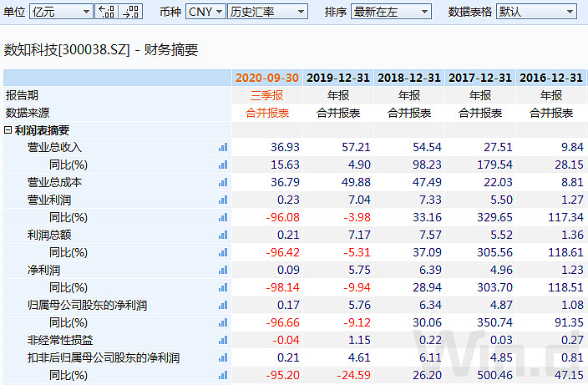This screenshot has height=385, width=588.
Task: Click the 数据来源 row label
Action: pos(28,113)
